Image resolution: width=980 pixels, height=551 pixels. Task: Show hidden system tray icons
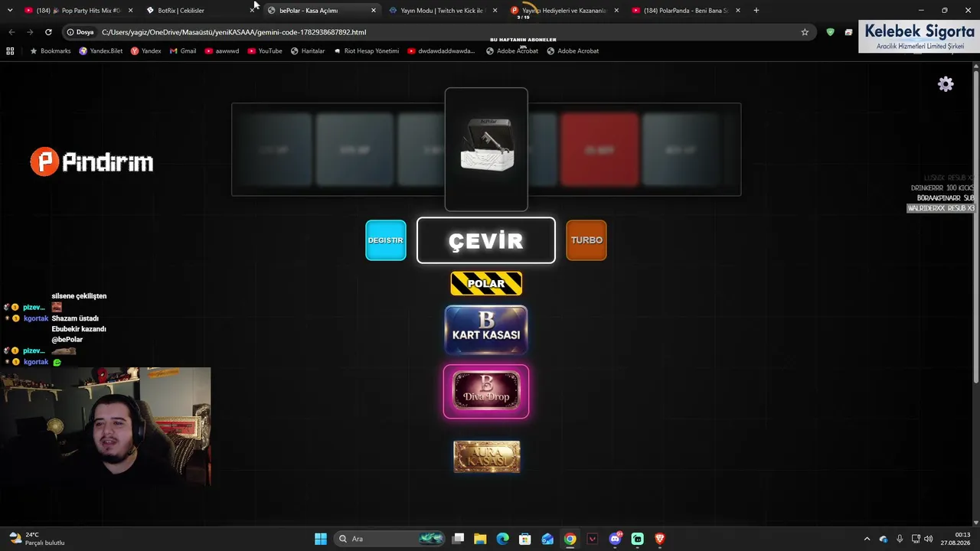pos(867,539)
